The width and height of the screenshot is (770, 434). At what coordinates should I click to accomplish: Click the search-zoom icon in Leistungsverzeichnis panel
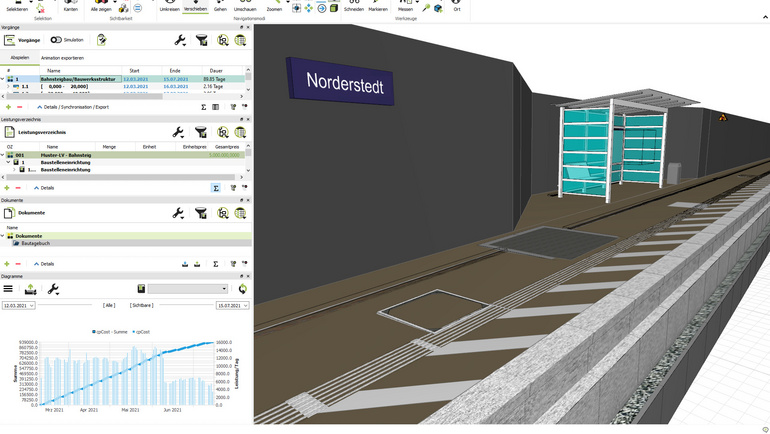(222, 132)
